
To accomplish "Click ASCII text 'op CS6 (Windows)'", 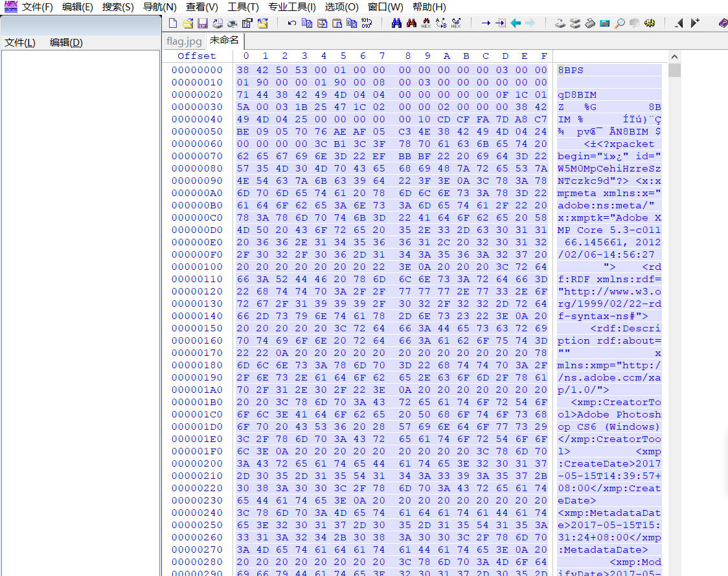I will coord(609,426).
